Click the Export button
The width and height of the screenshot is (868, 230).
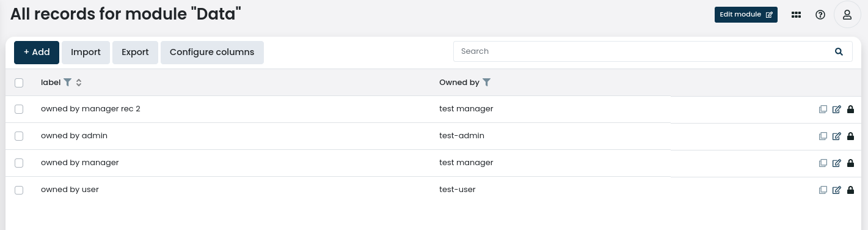pyautogui.click(x=135, y=53)
